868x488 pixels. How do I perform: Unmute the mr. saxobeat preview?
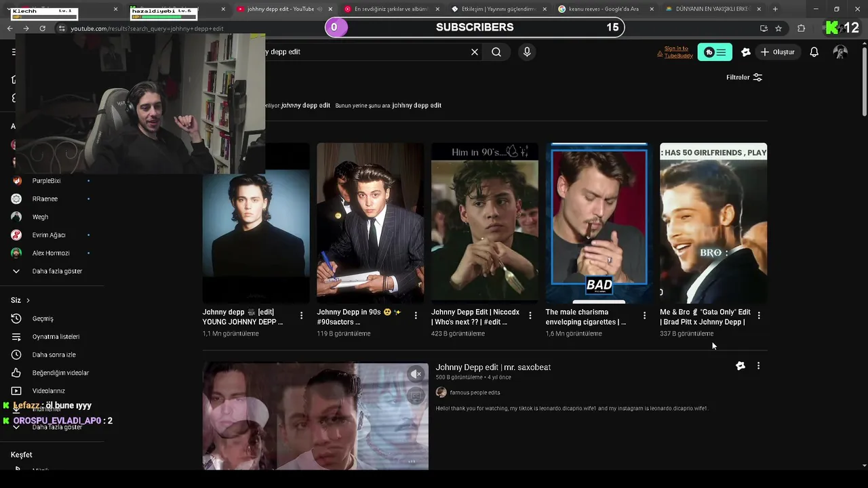416,374
